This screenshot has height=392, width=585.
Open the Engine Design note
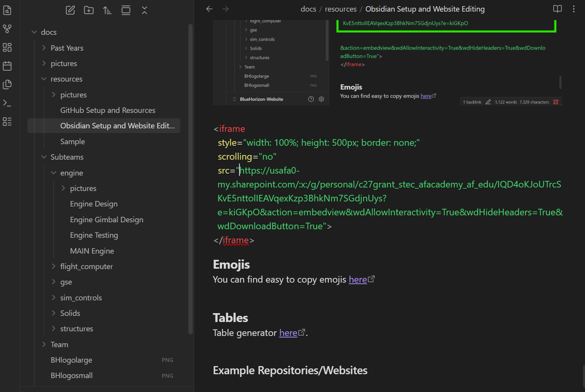point(94,204)
